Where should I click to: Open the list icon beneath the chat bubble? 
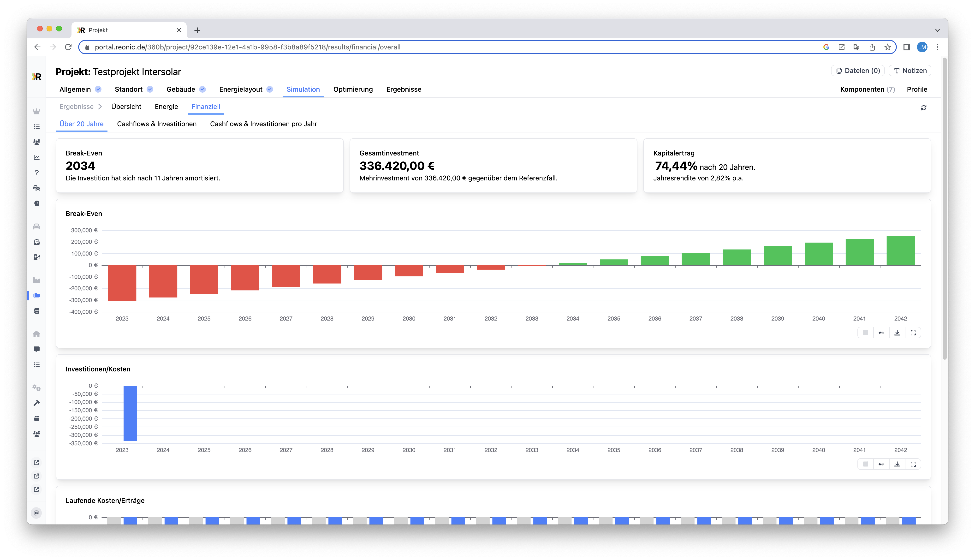tap(36, 365)
